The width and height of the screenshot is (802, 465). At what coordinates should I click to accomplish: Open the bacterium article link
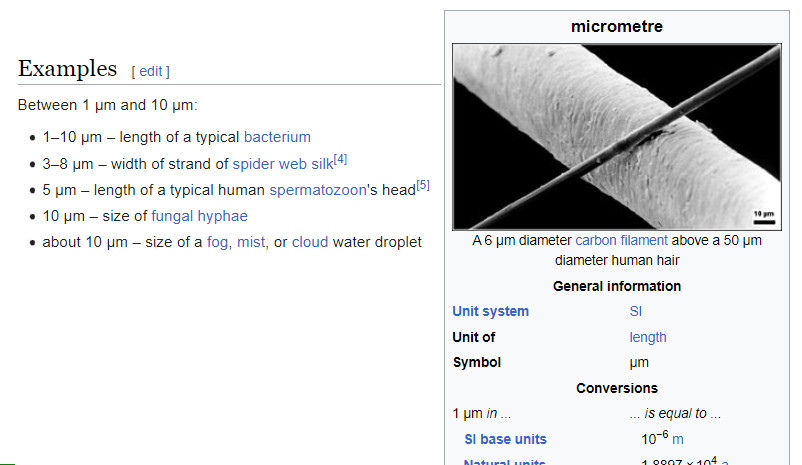pyautogui.click(x=277, y=137)
